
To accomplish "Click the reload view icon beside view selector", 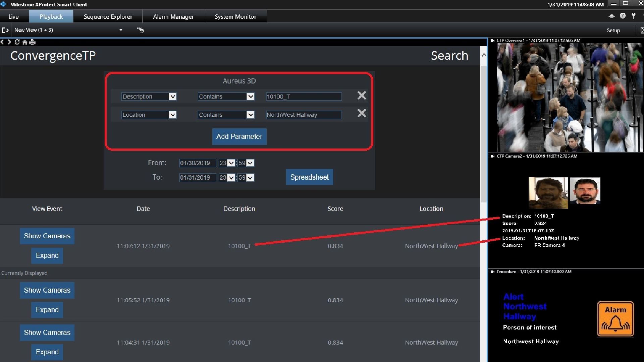I will (141, 30).
